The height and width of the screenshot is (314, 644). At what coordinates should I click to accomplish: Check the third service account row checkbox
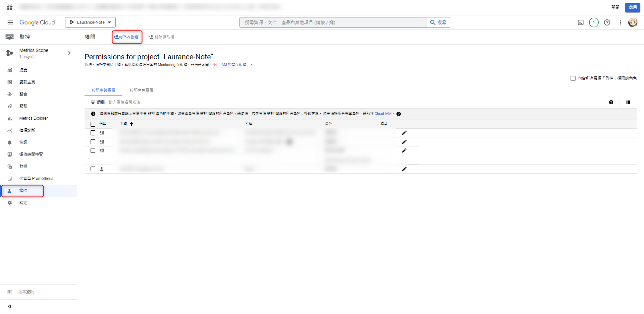[93, 150]
